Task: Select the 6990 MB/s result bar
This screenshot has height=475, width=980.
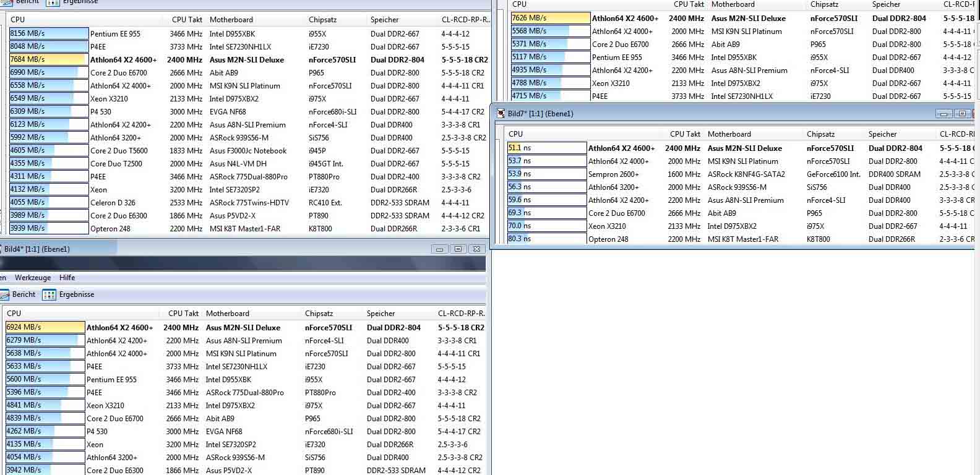Action: (49, 72)
